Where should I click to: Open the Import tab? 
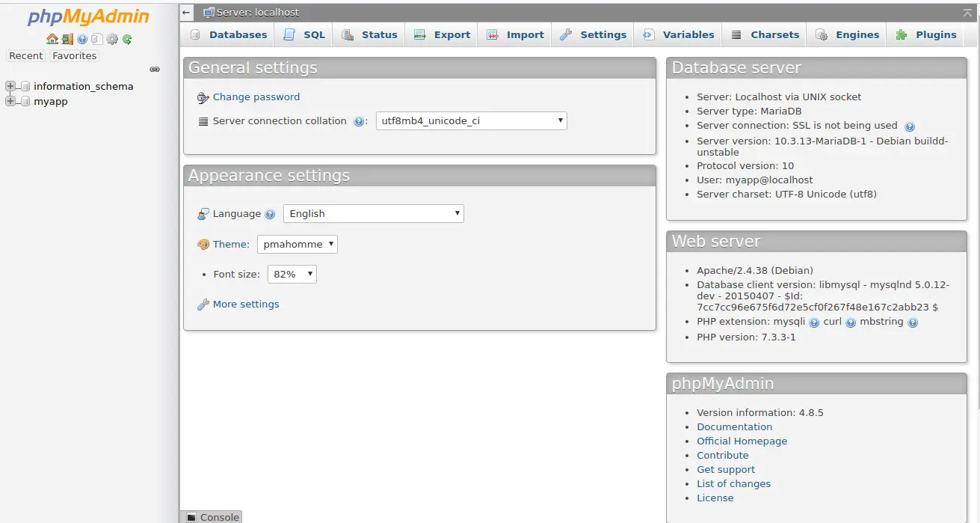pyautogui.click(x=515, y=34)
